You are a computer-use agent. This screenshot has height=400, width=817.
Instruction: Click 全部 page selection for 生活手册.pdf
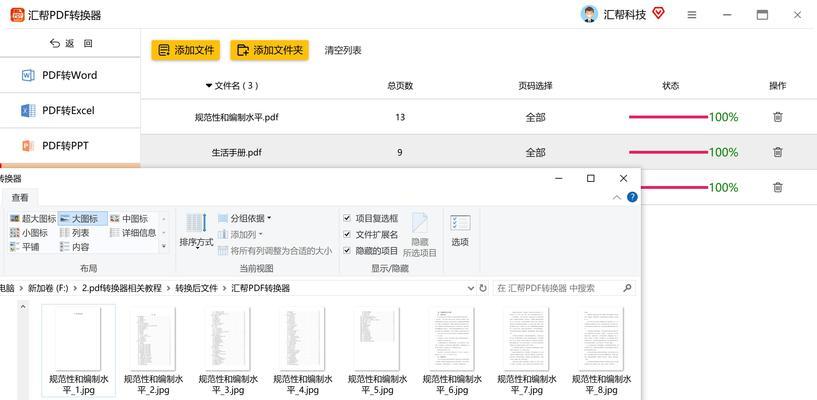point(535,153)
